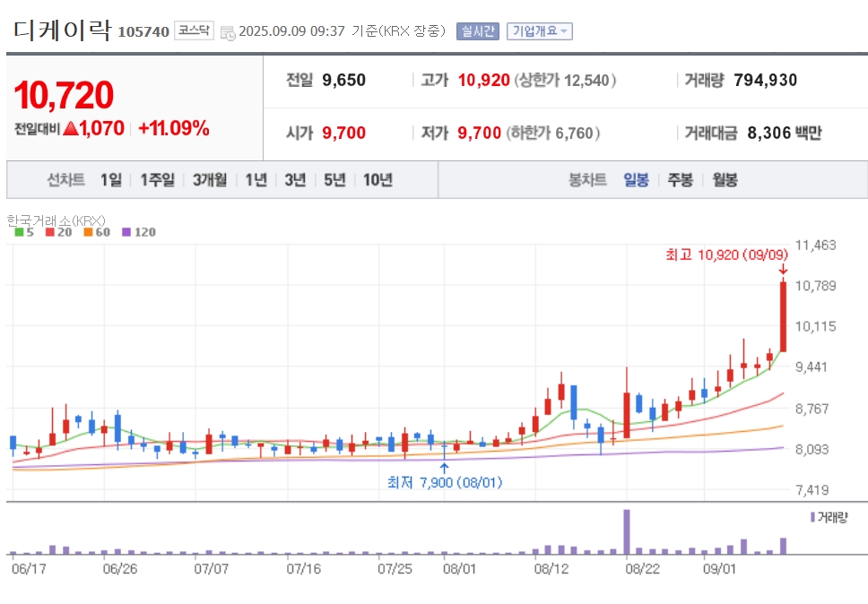Switch line chart to 3개월
The height and width of the screenshot is (604, 868).
210,180
